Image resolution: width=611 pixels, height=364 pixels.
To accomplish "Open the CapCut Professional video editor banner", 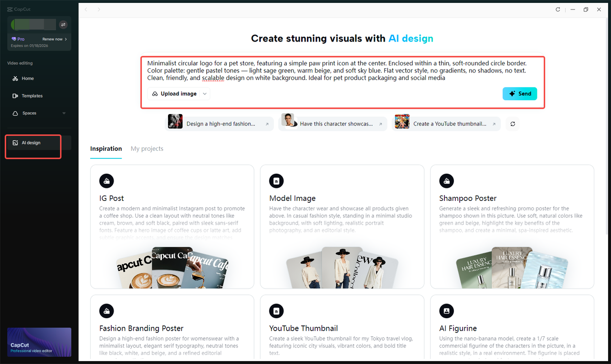I will click(39, 342).
